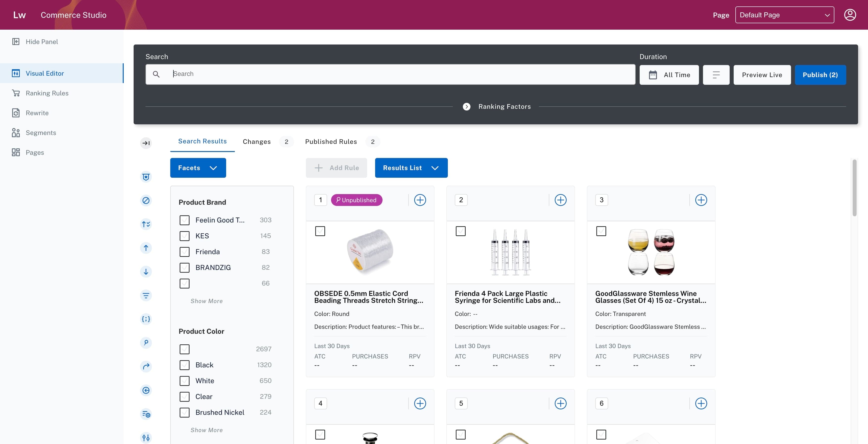
Task: Click the search magnifier icon
Action: (x=156, y=74)
